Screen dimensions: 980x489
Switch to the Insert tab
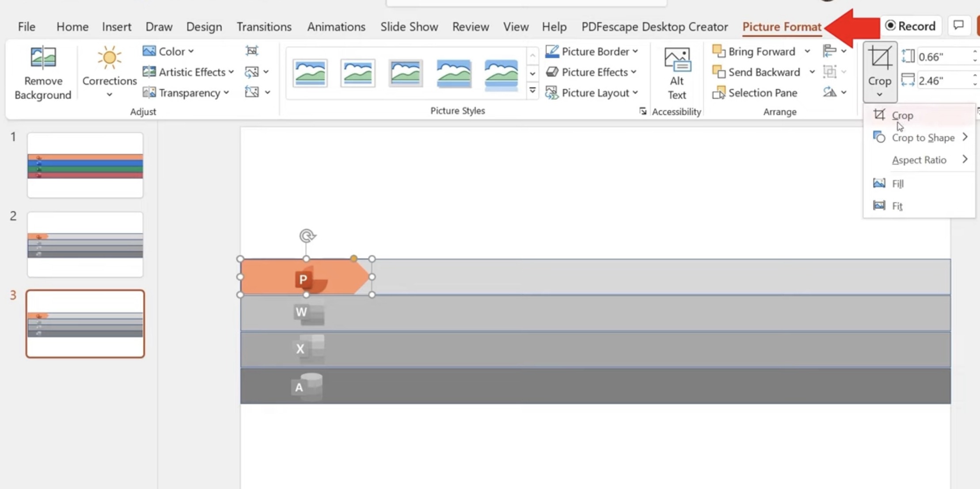coord(117,27)
